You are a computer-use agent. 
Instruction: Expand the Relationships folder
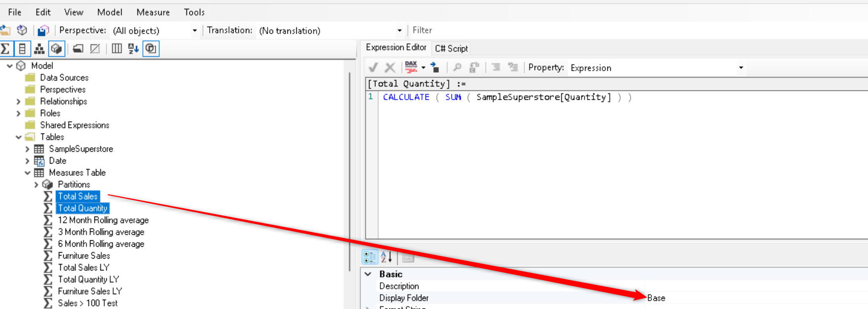[18, 101]
